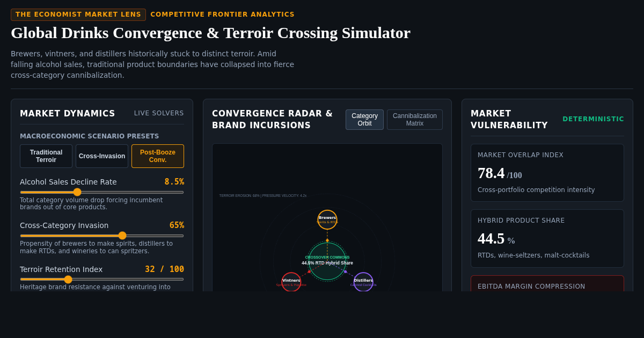Open the Market Overlap Index card

click(547, 173)
